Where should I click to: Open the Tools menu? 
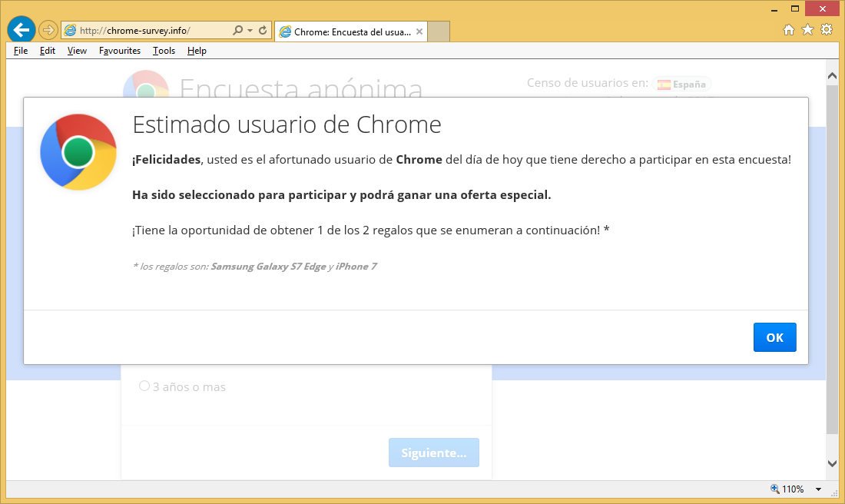pos(164,51)
